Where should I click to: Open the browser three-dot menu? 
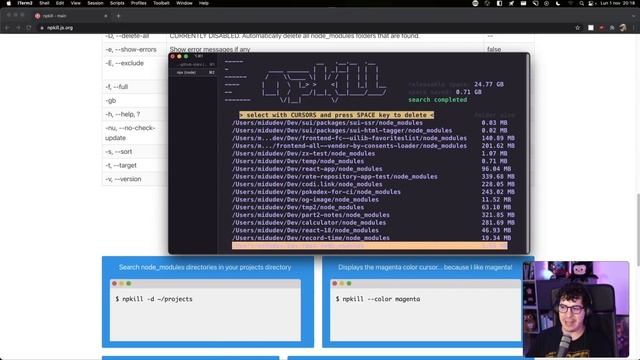pos(633,28)
